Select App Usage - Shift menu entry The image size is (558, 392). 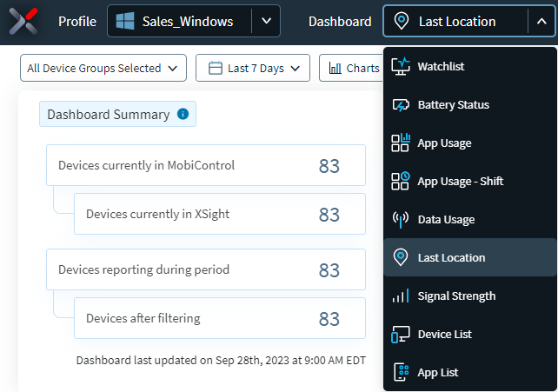click(x=470, y=181)
